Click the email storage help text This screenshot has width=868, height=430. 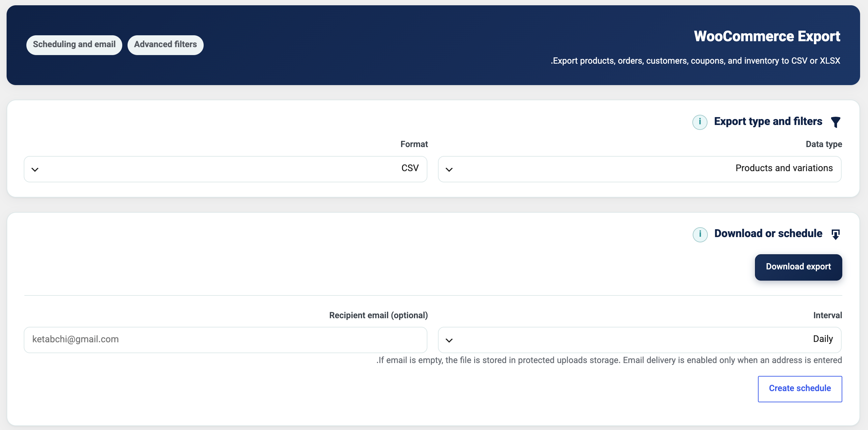click(609, 360)
